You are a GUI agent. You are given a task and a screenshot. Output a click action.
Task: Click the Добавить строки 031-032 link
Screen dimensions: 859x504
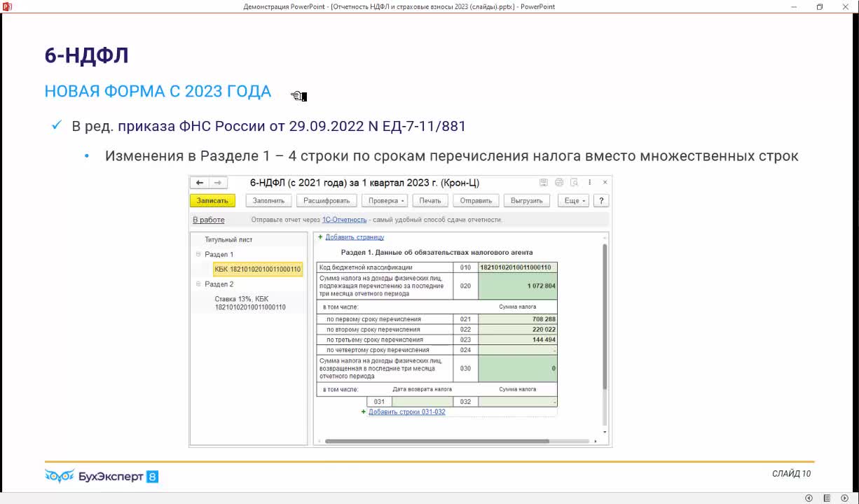click(x=406, y=412)
